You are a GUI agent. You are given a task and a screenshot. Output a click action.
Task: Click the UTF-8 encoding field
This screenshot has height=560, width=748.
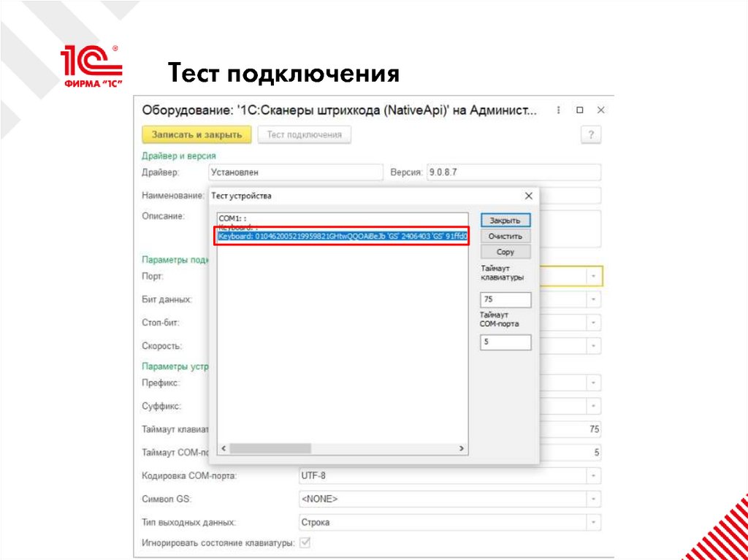coord(443,476)
